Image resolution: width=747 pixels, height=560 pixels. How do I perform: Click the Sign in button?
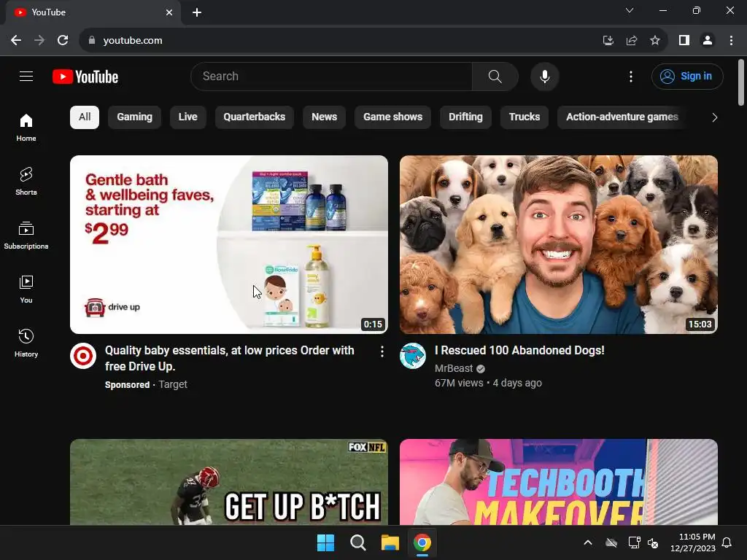pos(687,76)
